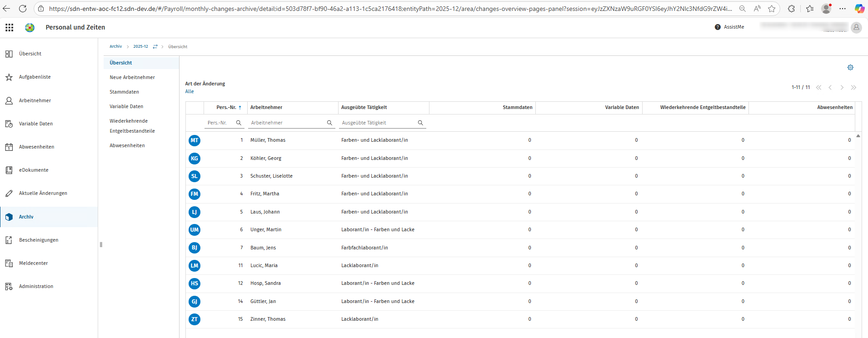Click the Arbeitnehmer person icon
Viewport: 868px width, 338px height.
(9, 101)
